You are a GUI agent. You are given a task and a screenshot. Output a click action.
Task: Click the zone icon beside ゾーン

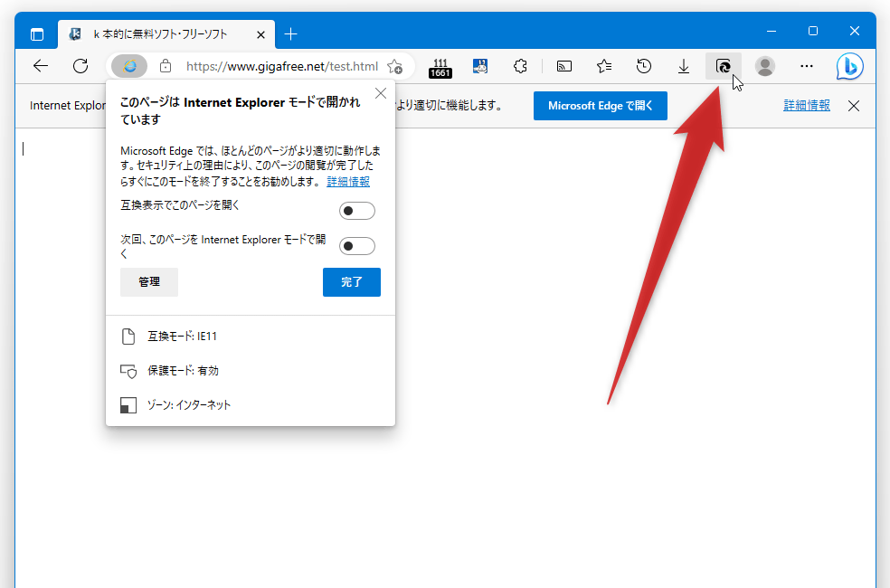pyautogui.click(x=128, y=405)
